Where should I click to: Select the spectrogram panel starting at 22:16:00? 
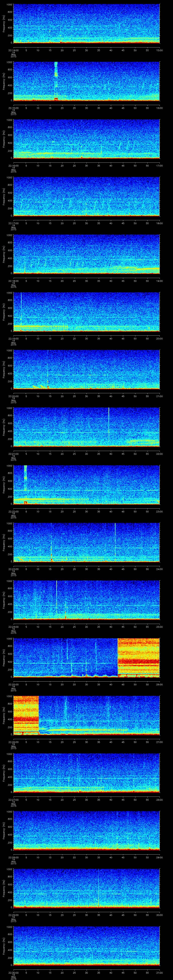(x=87, y=139)
